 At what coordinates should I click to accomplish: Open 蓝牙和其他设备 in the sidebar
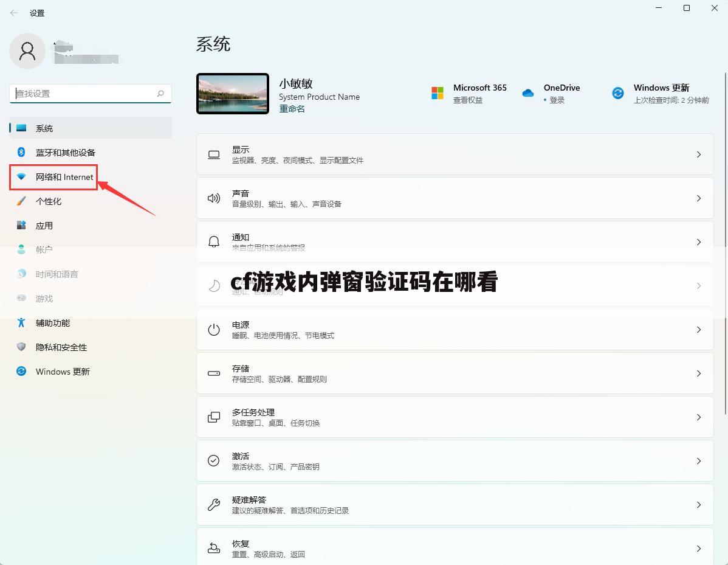click(91, 152)
